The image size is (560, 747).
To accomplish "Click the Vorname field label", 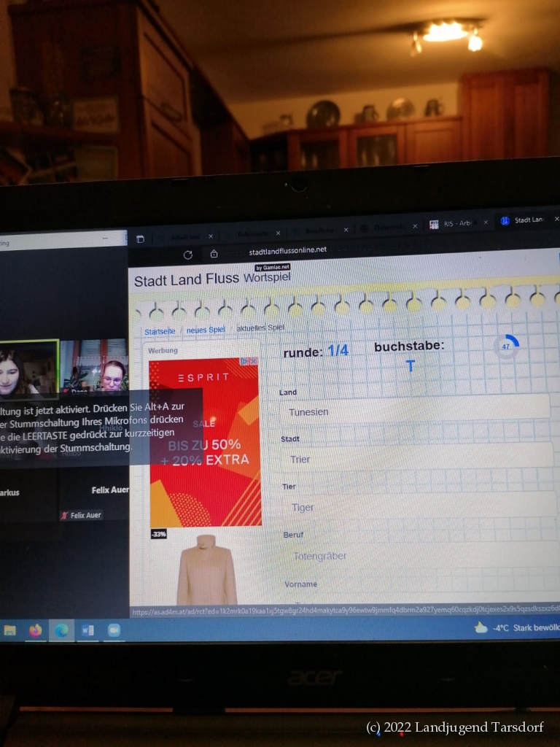I will point(300,584).
